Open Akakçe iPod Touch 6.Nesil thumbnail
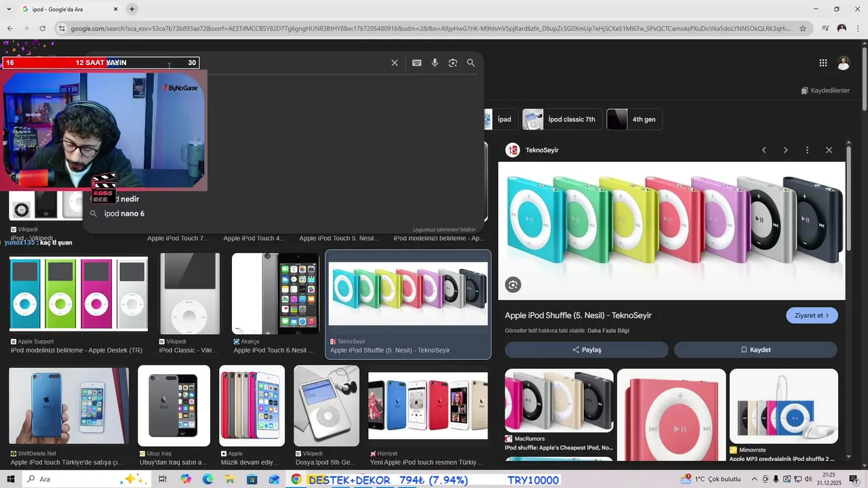The height and width of the screenshot is (488, 868). tap(275, 293)
